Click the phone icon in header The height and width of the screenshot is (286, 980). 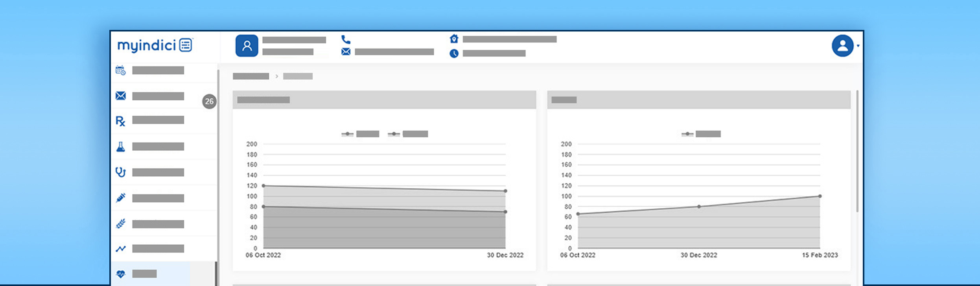tap(346, 39)
